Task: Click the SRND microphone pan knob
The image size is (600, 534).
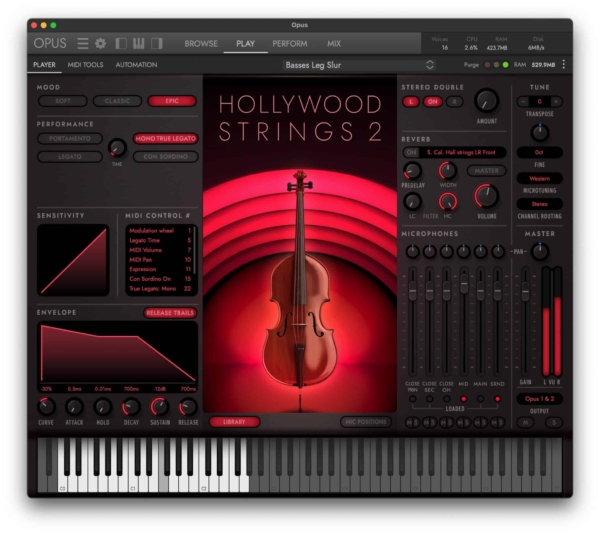Action: (x=497, y=251)
